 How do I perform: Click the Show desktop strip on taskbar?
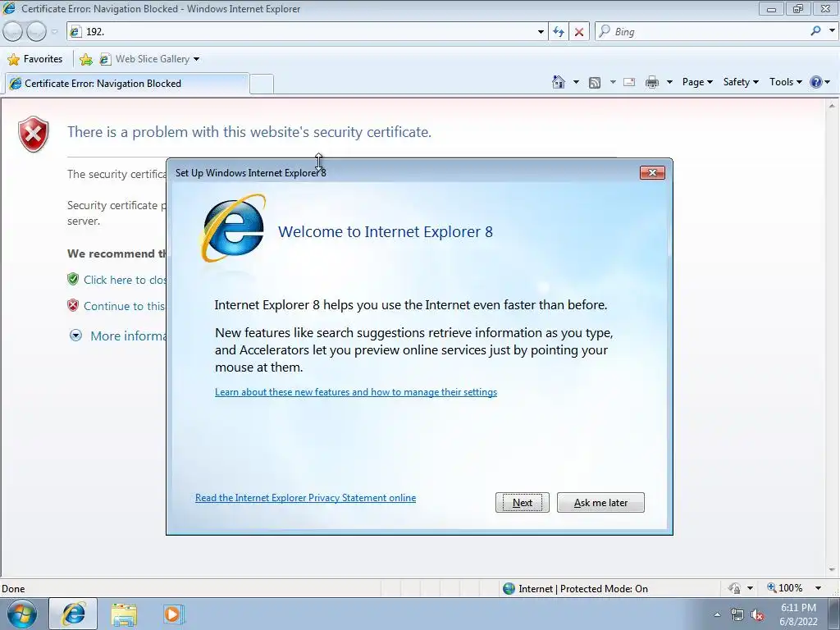pyautogui.click(x=834, y=614)
